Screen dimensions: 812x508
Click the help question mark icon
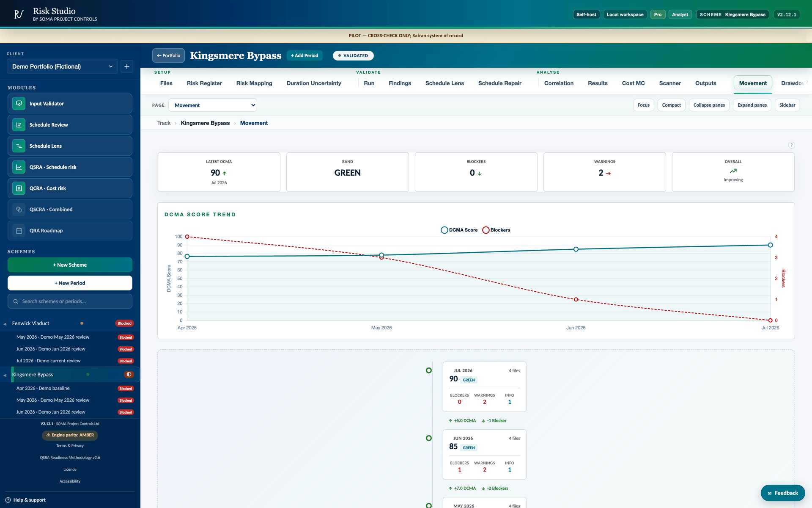tap(791, 145)
